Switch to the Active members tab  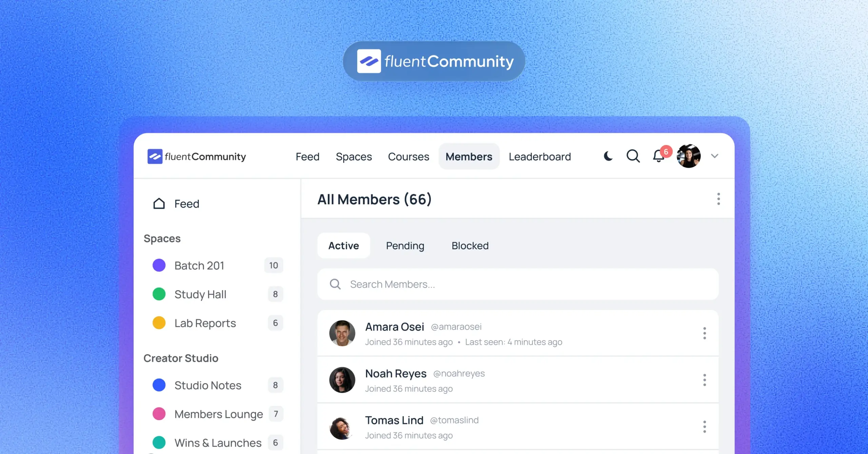click(343, 246)
